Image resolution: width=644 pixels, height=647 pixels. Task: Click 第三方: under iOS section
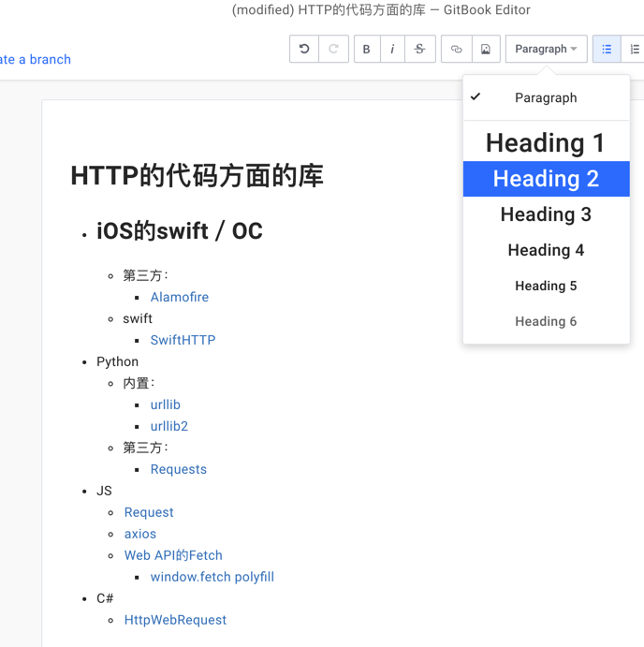(x=145, y=275)
